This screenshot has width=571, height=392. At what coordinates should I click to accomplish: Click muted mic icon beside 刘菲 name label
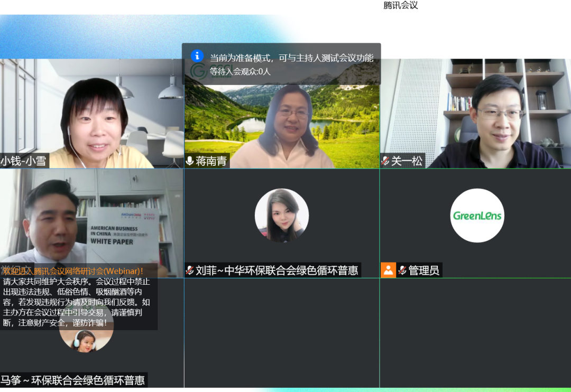click(190, 270)
